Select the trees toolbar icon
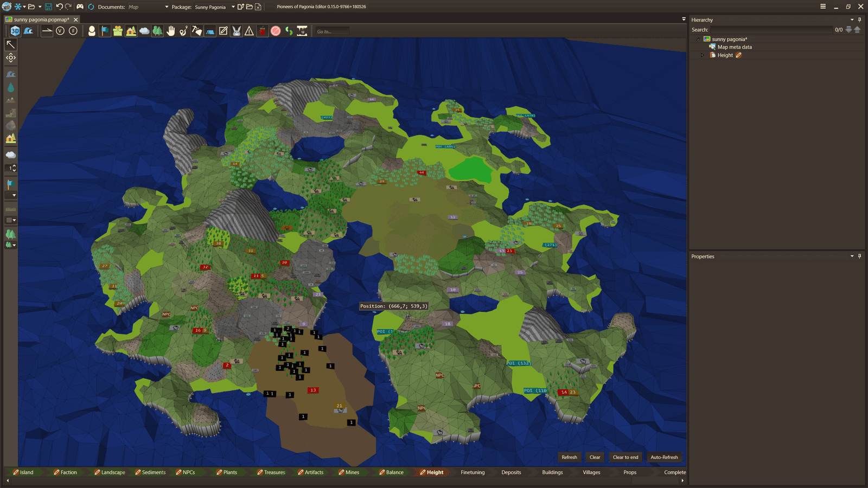 pyautogui.click(x=157, y=31)
